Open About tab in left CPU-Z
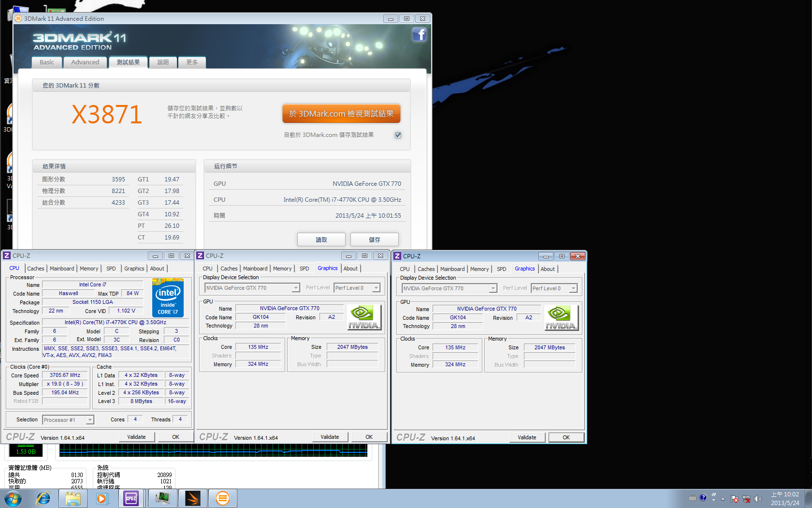Screen dimensions: 812x508 157,269
